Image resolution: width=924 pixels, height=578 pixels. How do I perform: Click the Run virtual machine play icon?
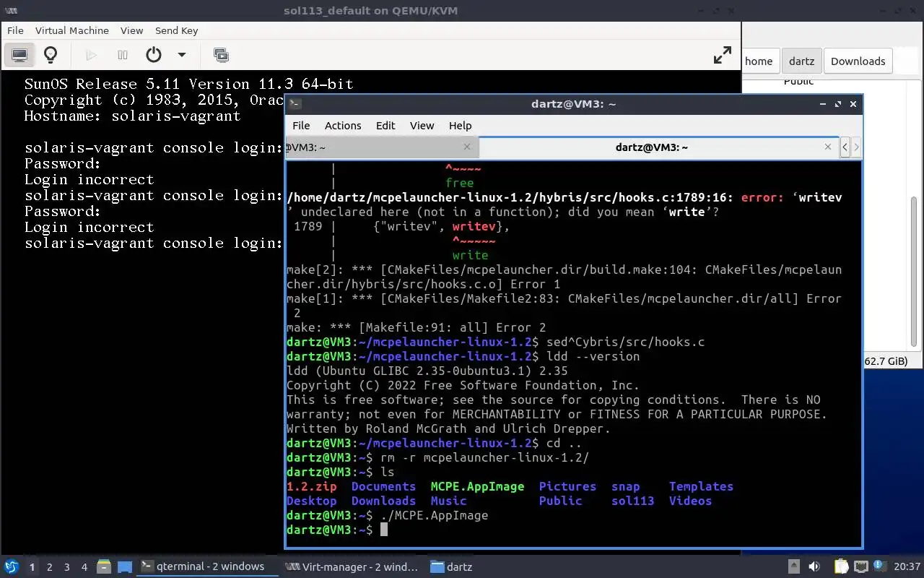(91, 55)
